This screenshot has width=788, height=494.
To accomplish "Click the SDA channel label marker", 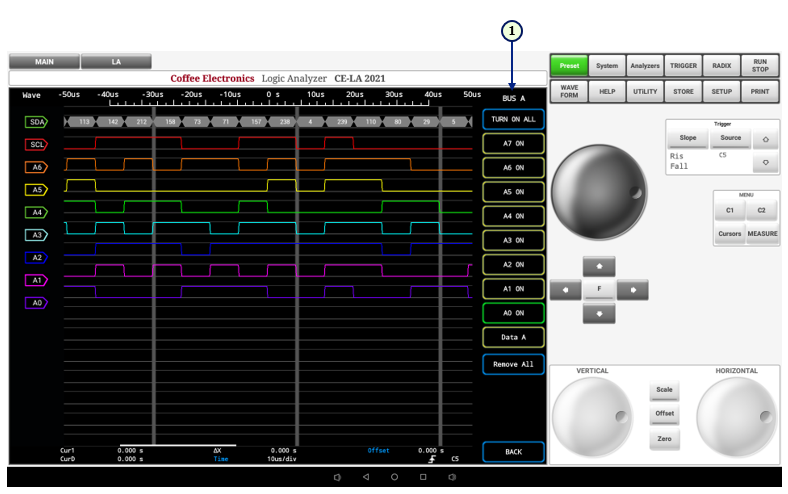I will coord(35,122).
